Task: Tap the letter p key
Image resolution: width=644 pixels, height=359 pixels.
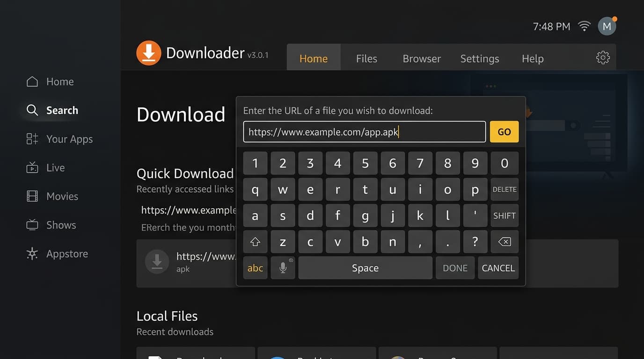Action: (x=475, y=189)
